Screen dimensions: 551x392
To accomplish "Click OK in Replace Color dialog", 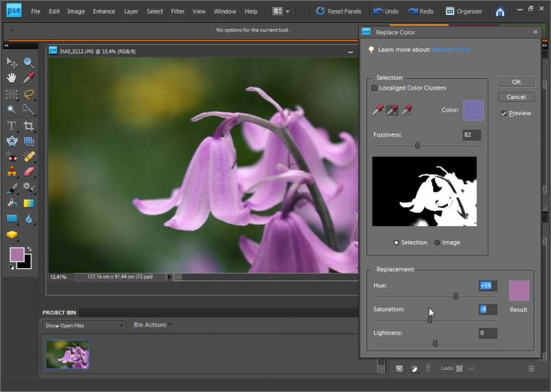I will (x=516, y=82).
